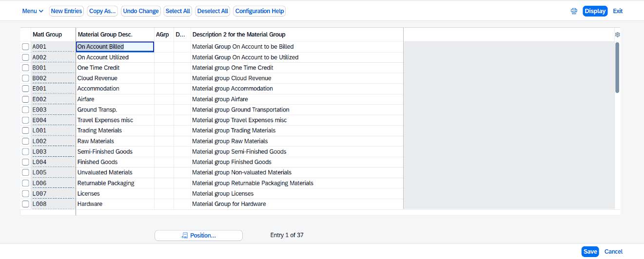Mark the checkbox for row B002
The width and height of the screenshot is (644, 259).
point(25,78)
